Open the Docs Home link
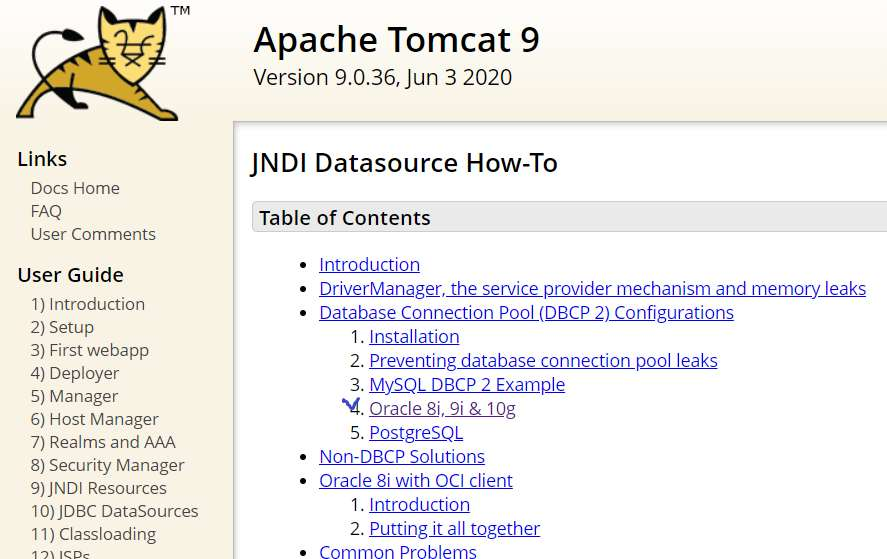887x559 pixels. tap(75, 188)
